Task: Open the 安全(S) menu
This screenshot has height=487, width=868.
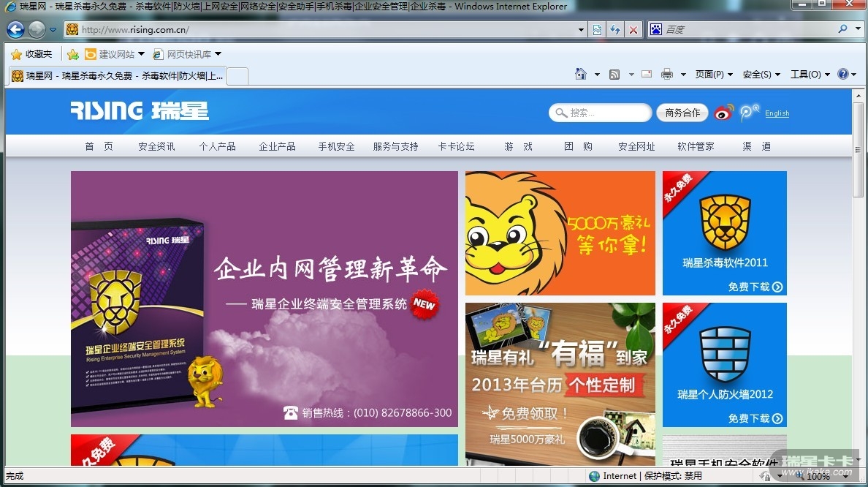Action: click(x=761, y=75)
